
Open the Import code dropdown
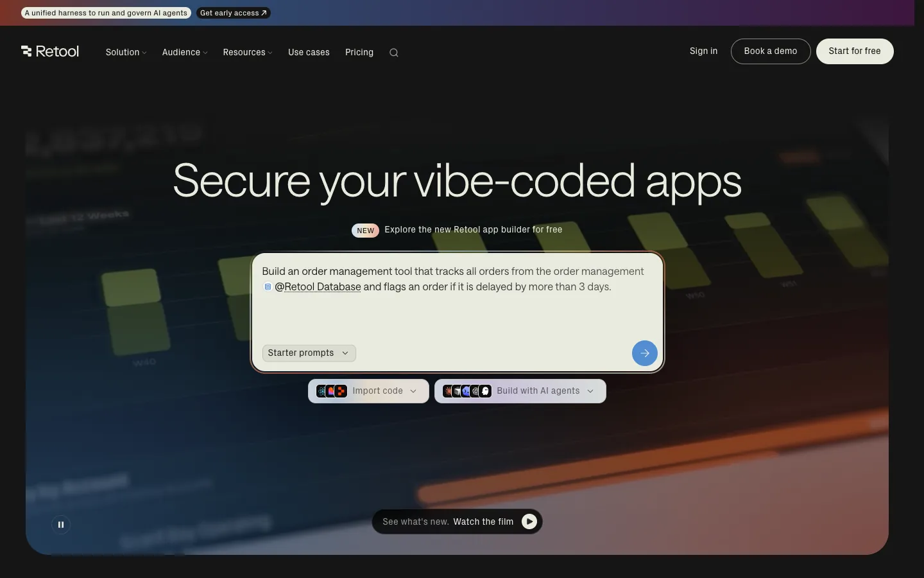pos(368,391)
